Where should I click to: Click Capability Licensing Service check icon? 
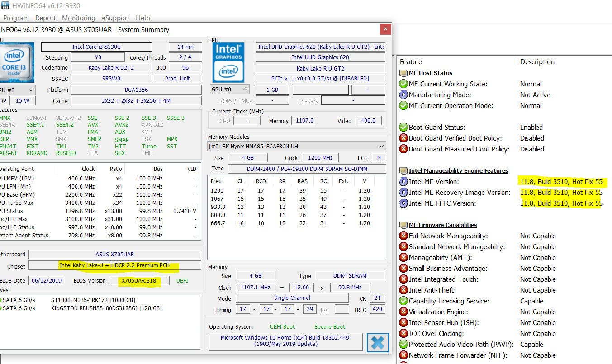403,301
